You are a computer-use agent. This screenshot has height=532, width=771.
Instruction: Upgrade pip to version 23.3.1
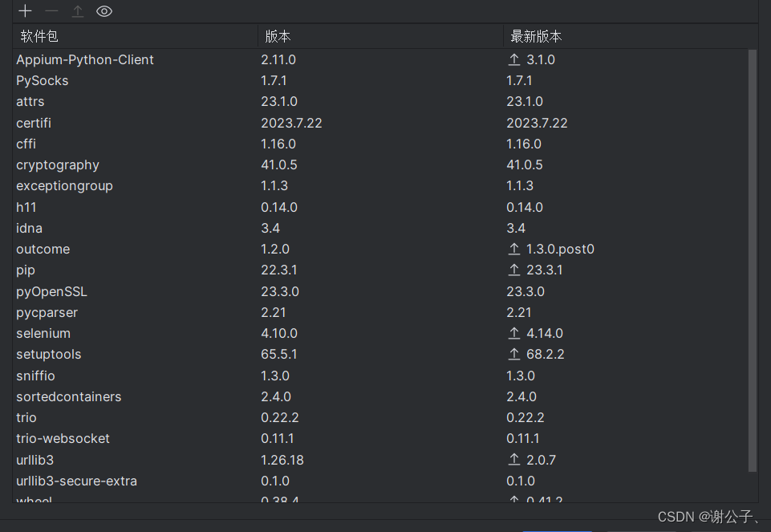click(x=513, y=270)
